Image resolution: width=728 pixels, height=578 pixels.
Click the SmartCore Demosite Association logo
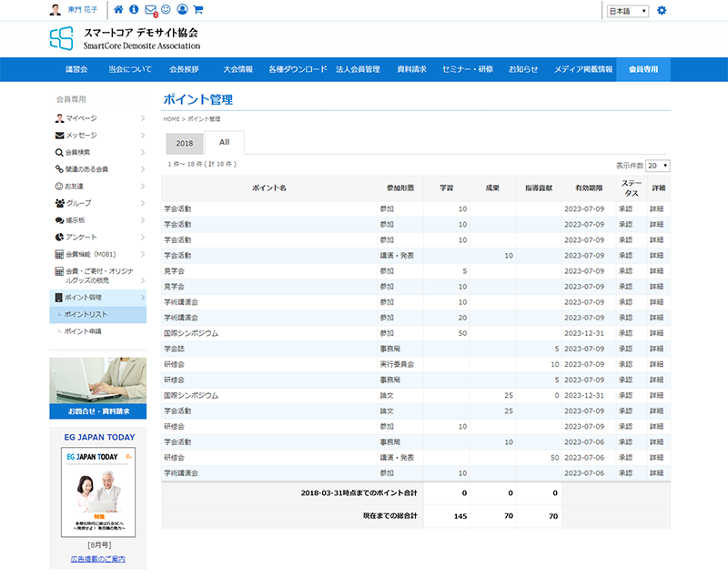(x=124, y=38)
